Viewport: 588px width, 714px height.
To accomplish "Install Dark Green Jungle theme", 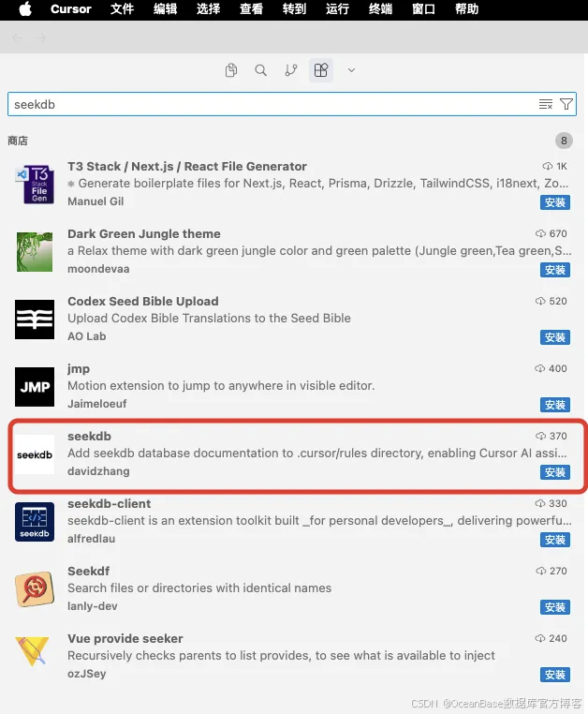I will (555, 270).
